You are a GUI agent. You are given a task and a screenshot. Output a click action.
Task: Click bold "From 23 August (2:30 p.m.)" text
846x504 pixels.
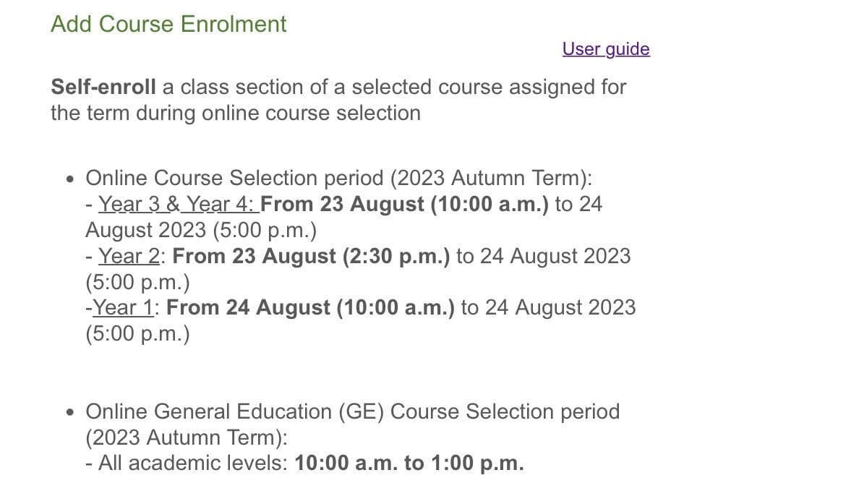click(x=311, y=256)
